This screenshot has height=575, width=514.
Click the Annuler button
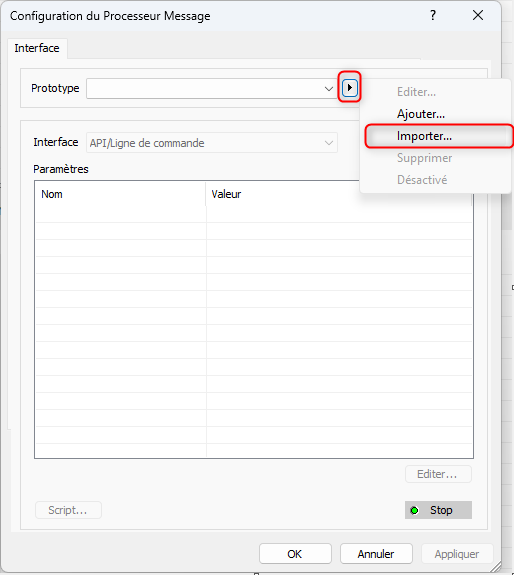point(376,554)
